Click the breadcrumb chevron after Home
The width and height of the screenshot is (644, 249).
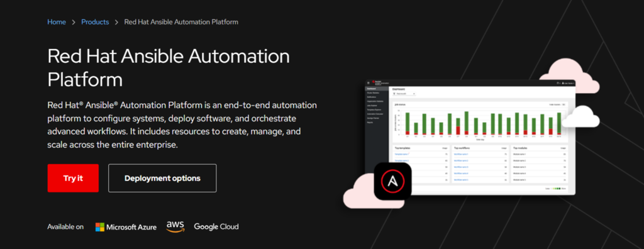(x=74, y=22)
